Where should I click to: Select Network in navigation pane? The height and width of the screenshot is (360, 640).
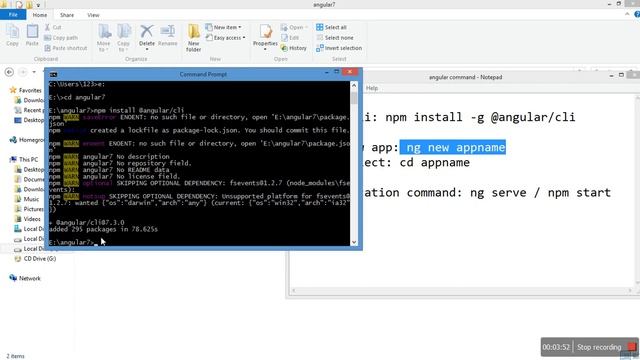[x=25, y=278]
